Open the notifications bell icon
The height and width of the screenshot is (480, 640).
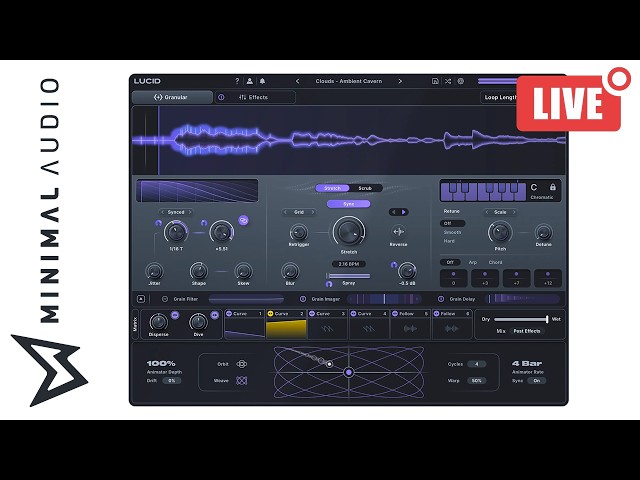pyautogui.click(x=262, y=81)
